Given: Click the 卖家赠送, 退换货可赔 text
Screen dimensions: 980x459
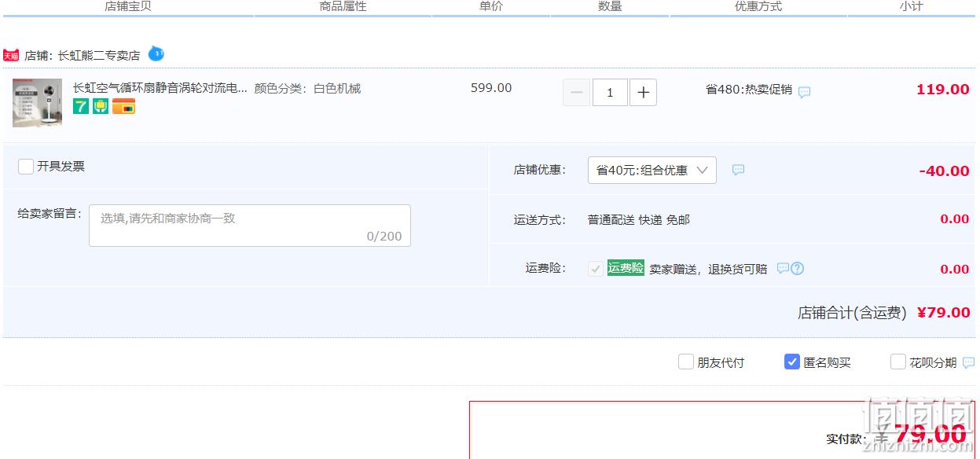Looking at the screenshot, I should (x=708, y=269).
